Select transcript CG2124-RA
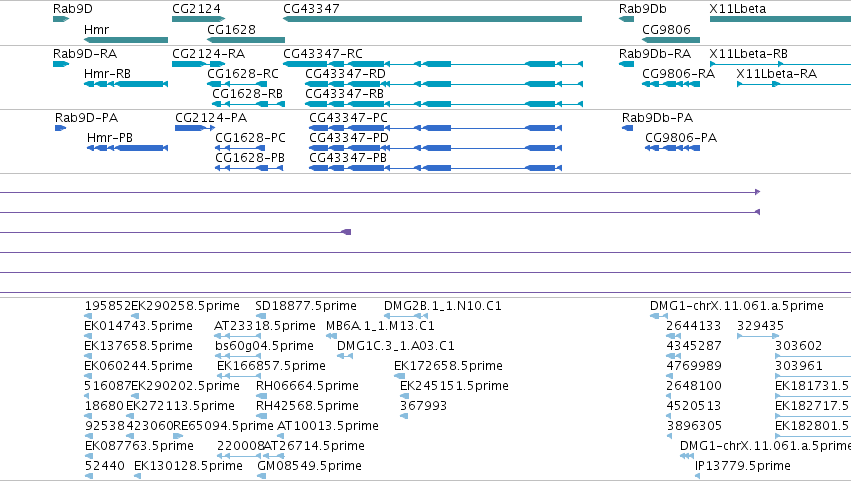Screen dimensions: 851x481 (x=208, y=54)
